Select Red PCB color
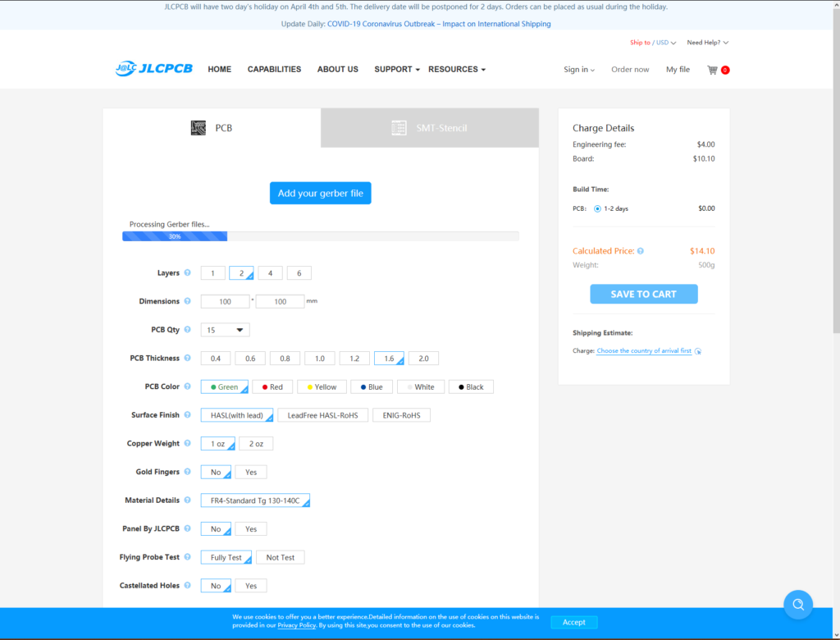This screenshot has width=840, height=640. 272,386
